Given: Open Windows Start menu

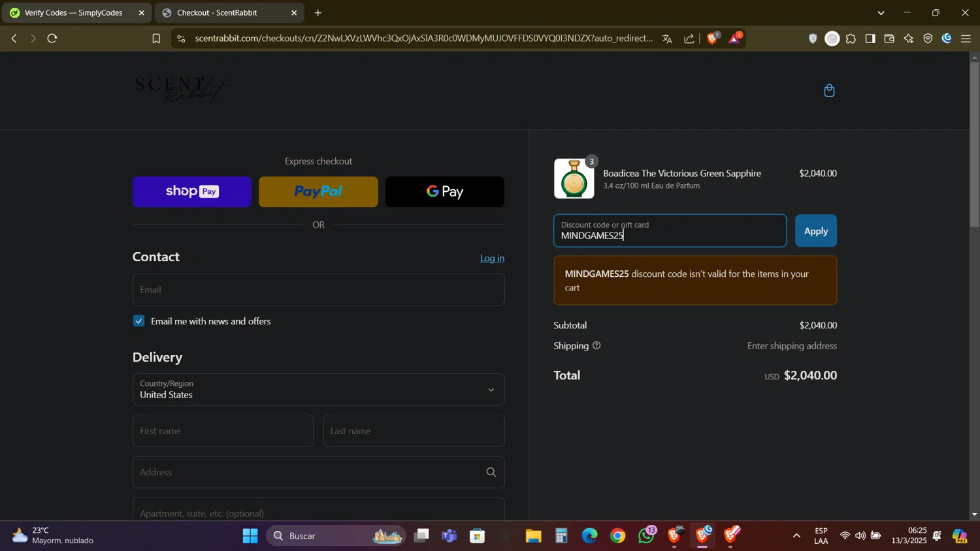Looking at the screenshot, I should 250,536.
